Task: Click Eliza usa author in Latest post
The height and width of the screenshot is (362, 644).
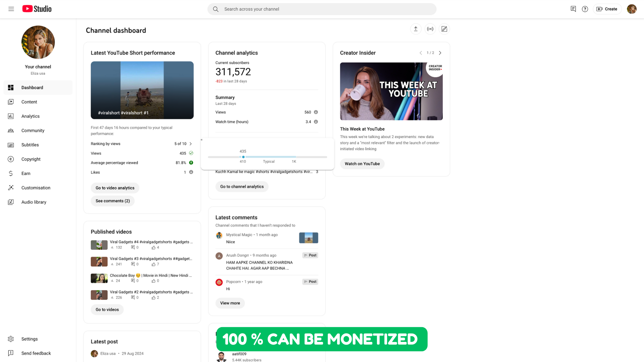Action: point(108,354)
